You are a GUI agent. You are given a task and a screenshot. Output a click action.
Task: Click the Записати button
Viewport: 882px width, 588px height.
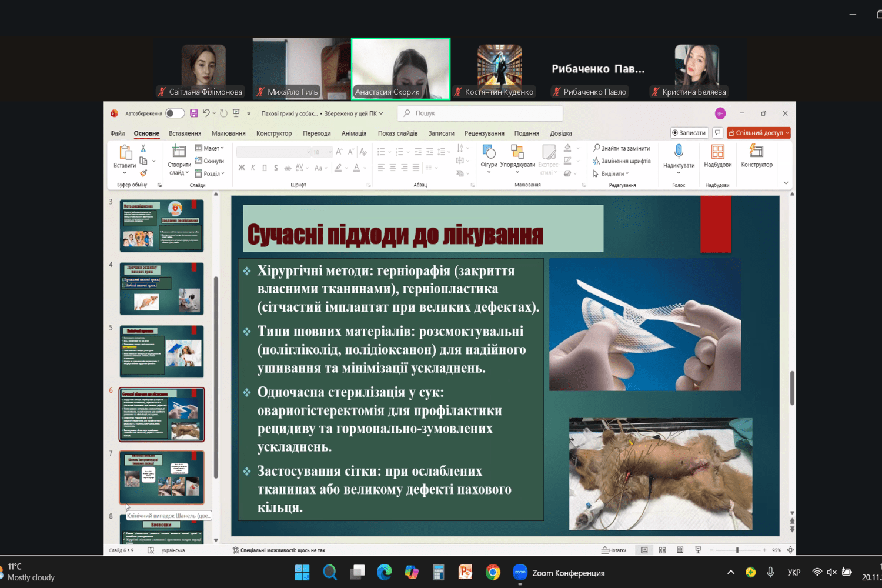coord(689,133)
